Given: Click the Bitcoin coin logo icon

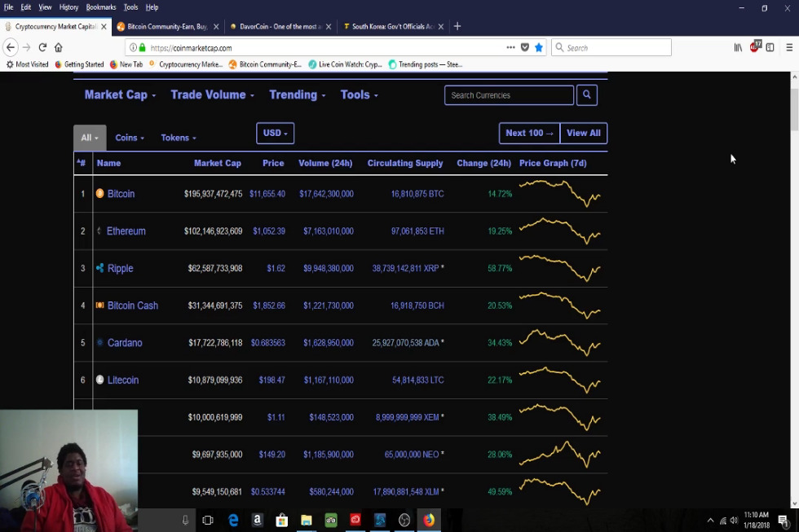Looking at the screenshot, I should (99, 193).
